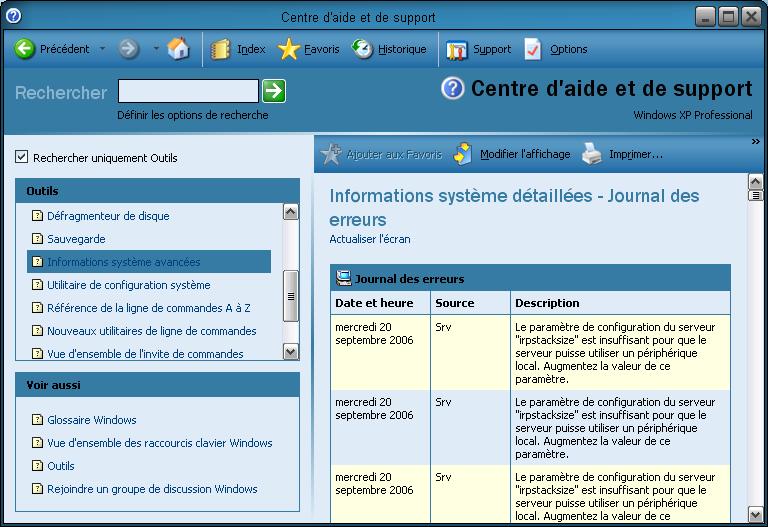Expand the toolbar overflow chevron

click(756, 142)
